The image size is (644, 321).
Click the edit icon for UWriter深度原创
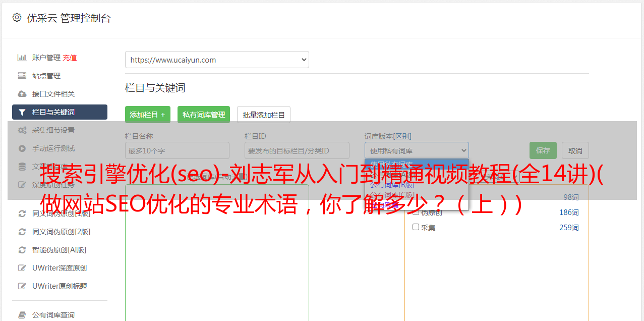point(22,268)
